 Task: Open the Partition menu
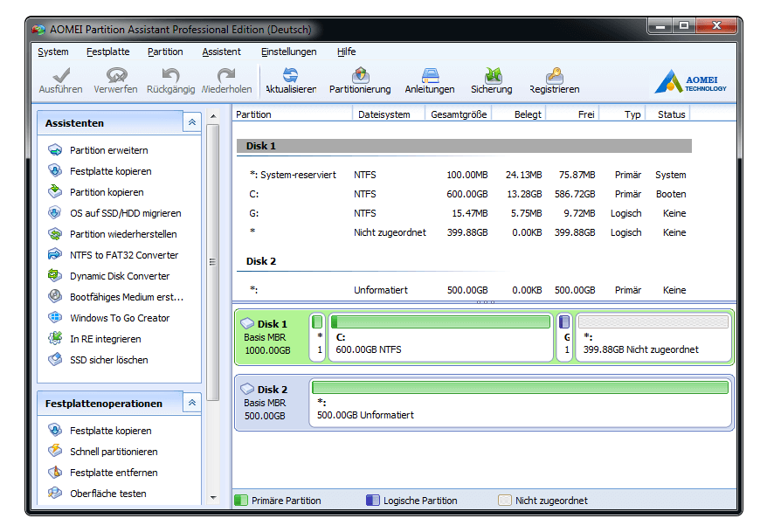click(x=165, y=52)
